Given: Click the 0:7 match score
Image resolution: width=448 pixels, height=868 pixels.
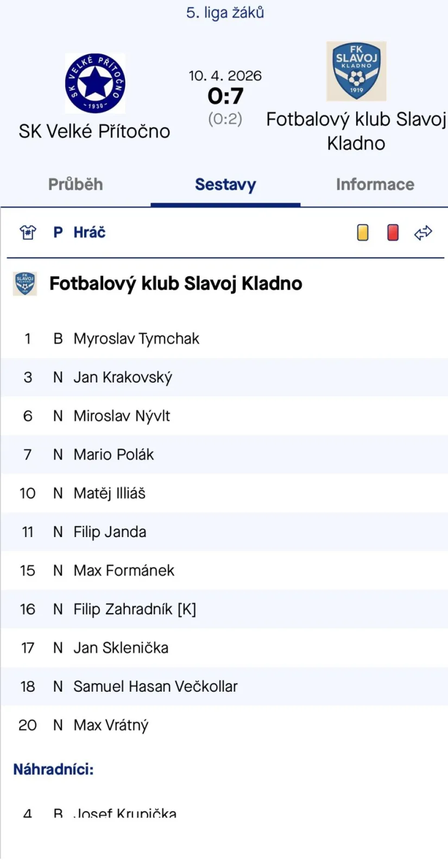Looking at the screenshot, I should pos(225,96).
